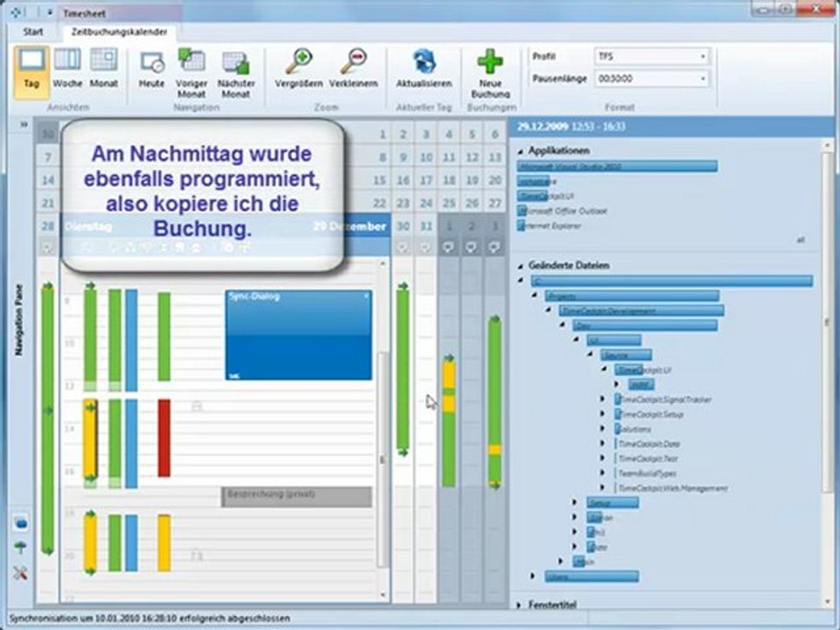
Task: Select the Internet Explorer application entry
Action: click(549, 226)
